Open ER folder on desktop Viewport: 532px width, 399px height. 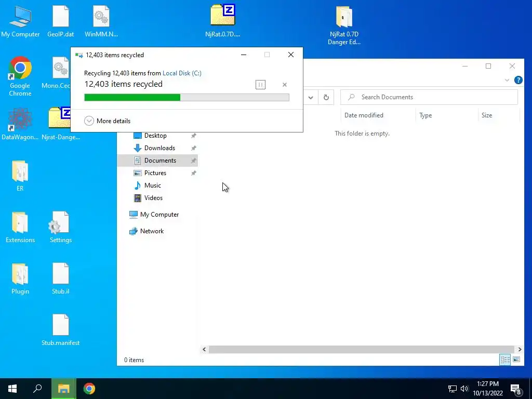(x=20, y=176)
